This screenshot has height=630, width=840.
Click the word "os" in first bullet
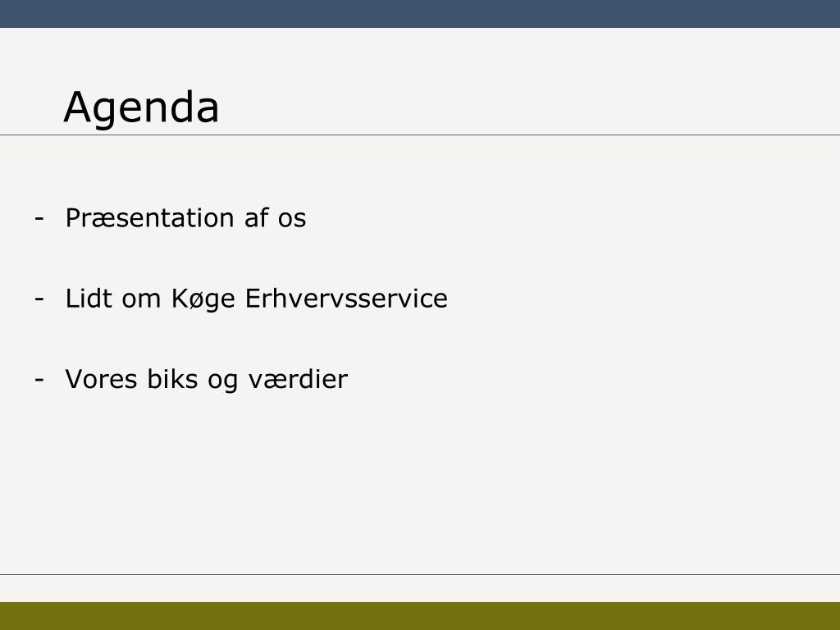click(x=292, y=220)
